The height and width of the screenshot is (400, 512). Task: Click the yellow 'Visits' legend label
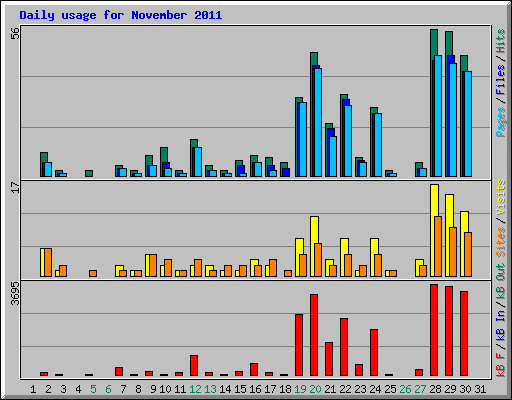pos(500,197)
